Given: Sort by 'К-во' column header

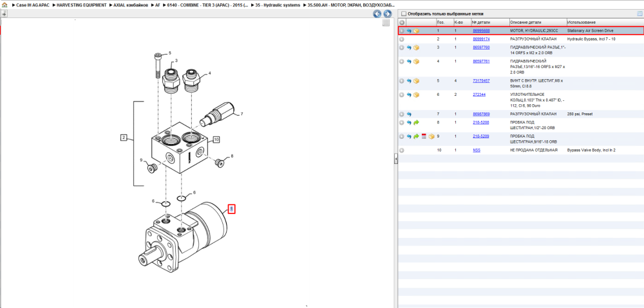Looking at the screenshot, I should coord(462,22).
